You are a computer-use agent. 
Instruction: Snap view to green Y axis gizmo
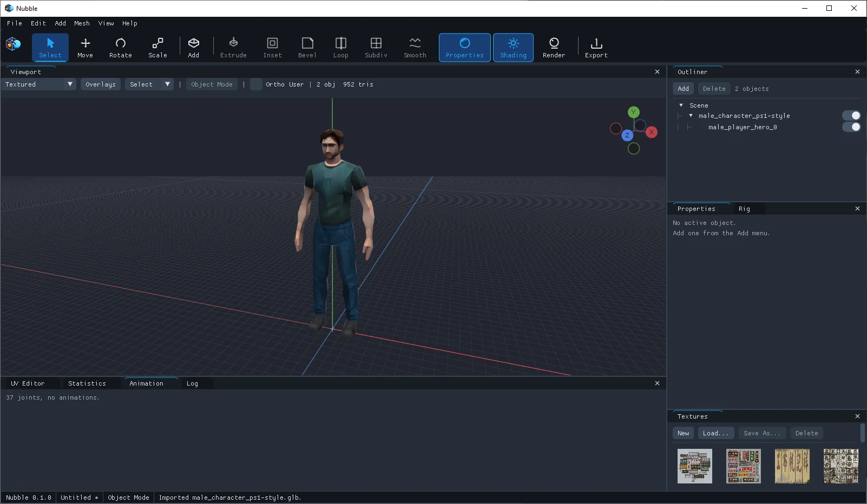634,112
